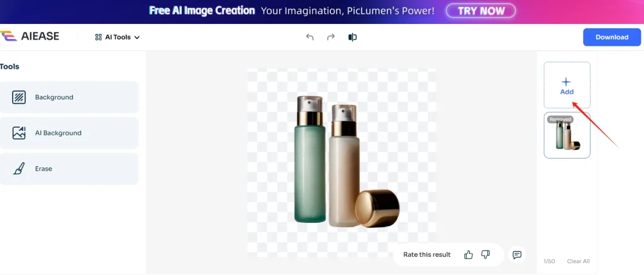Click the cosmetic bottles canvas image
The width and height of the screenshot is (644, 275).
341,163
